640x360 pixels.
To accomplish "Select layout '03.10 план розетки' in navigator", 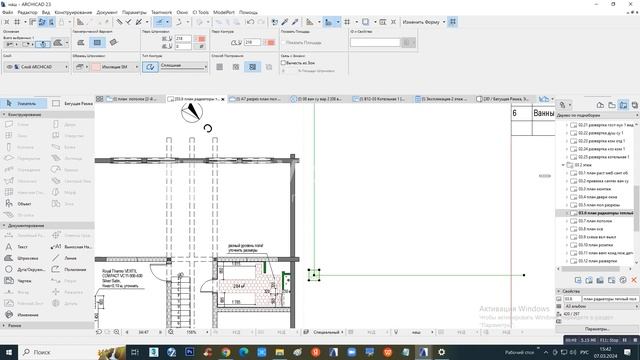I will click(596, 245).
